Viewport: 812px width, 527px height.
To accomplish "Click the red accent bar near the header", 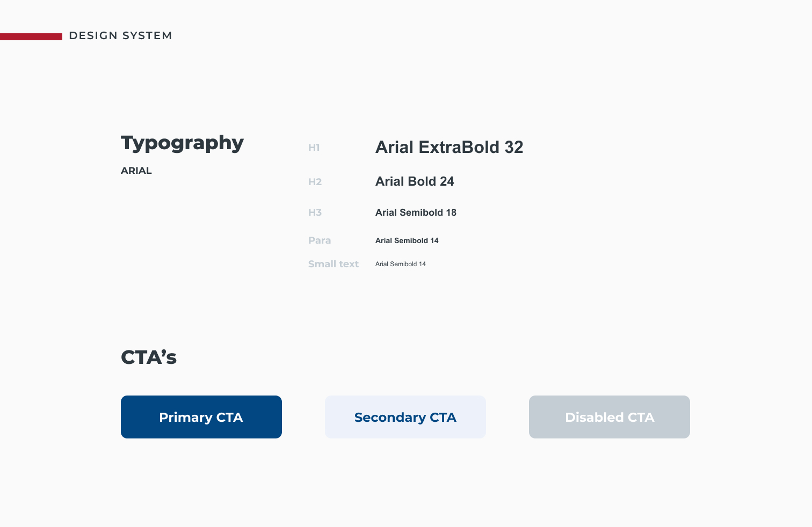I will coord(31,36).
